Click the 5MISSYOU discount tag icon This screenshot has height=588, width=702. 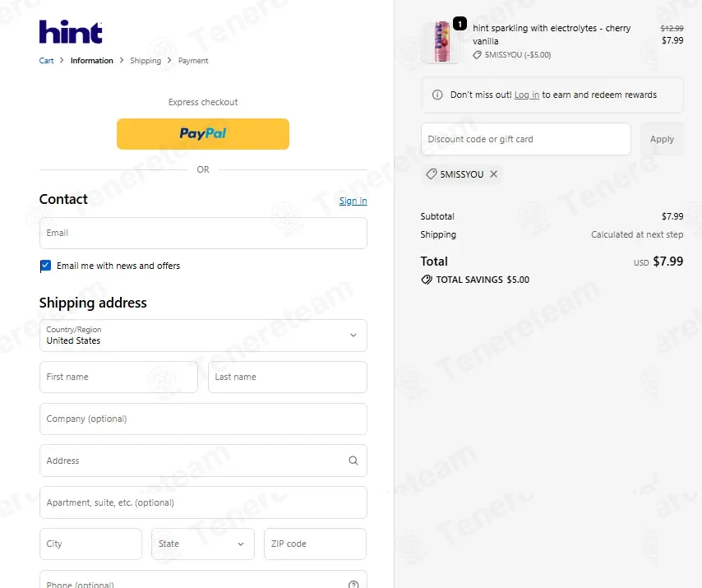pyautogui.click(x=431, y=174)
